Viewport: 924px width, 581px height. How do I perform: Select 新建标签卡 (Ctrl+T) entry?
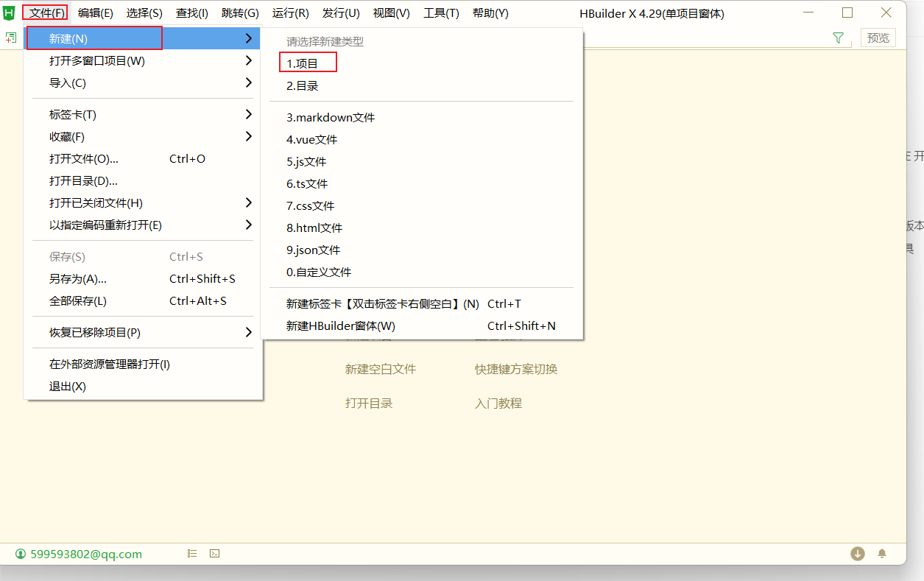(x=422, y=303)
